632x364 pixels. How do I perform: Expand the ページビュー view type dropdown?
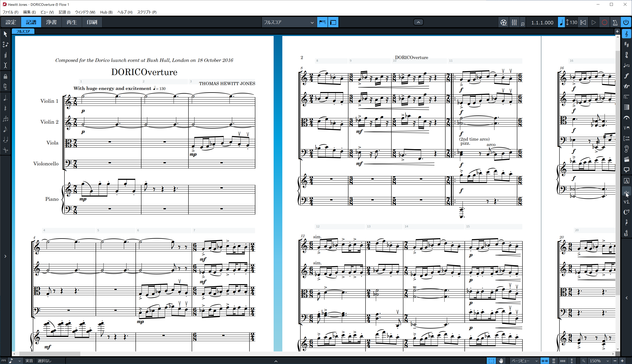pos(524,361)
